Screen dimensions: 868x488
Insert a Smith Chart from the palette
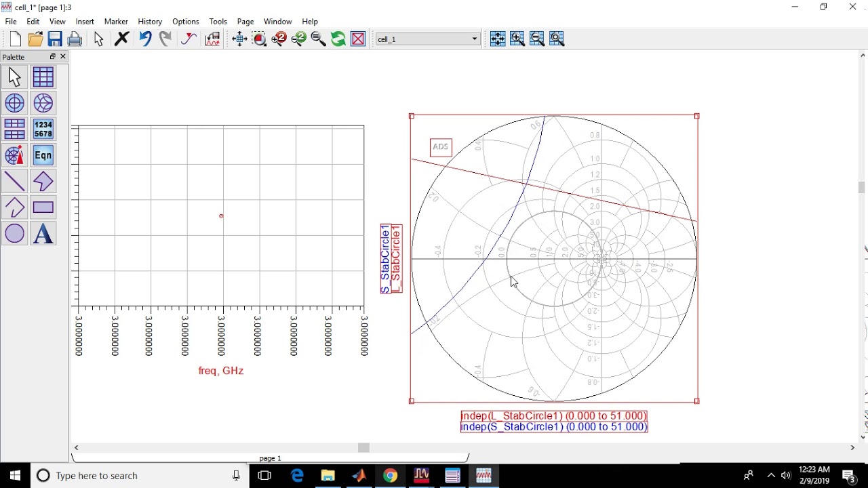click(x=43, y=103)
